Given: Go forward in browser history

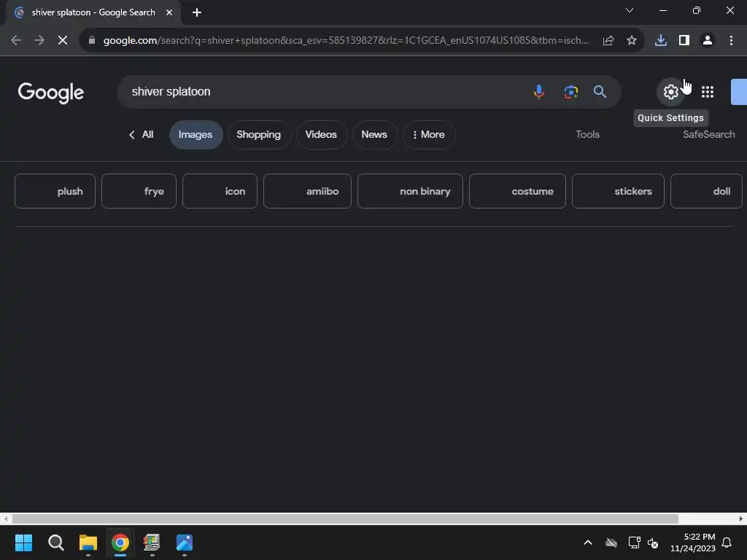Looking at the screenshot, I should [39, 41].
